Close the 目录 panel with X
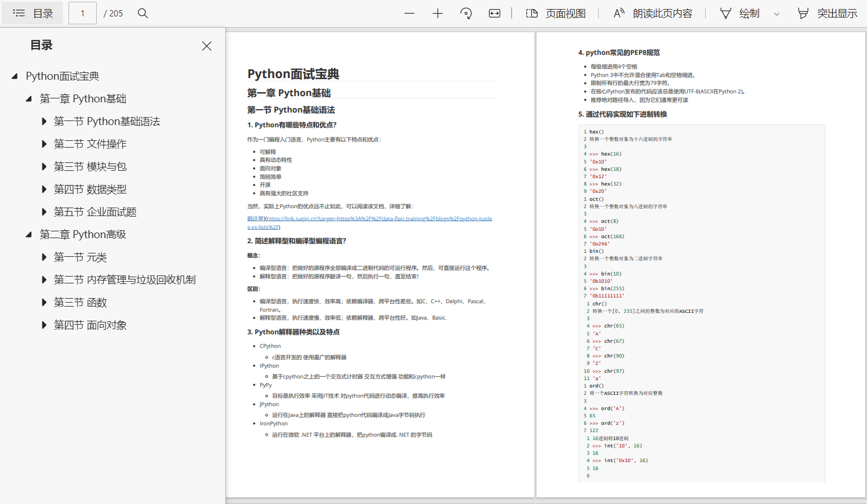The image size is (867, 504). coord(207,46)
